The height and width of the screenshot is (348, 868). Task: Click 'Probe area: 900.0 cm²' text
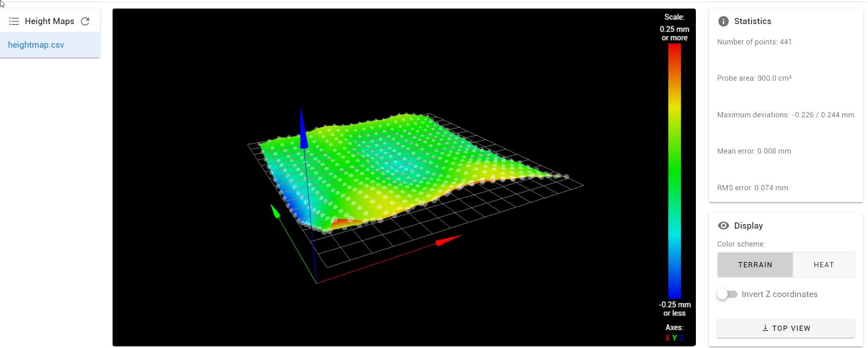(754, 78)
